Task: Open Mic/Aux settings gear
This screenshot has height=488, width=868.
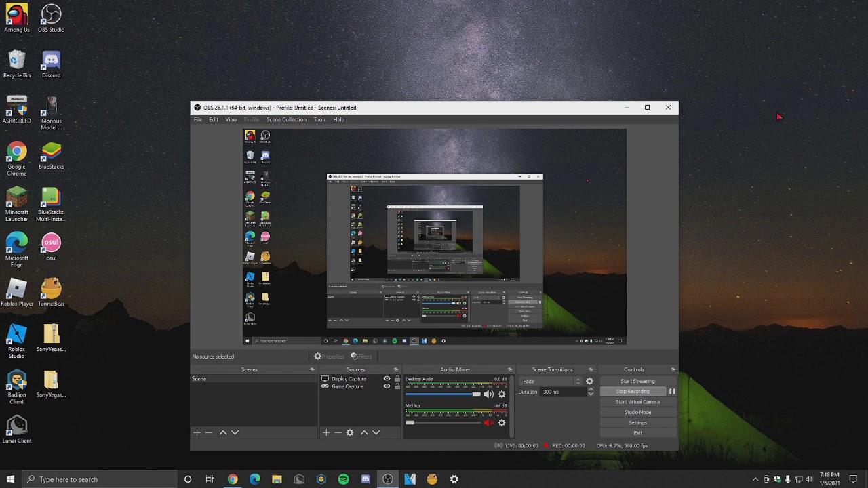Action: 502,422
